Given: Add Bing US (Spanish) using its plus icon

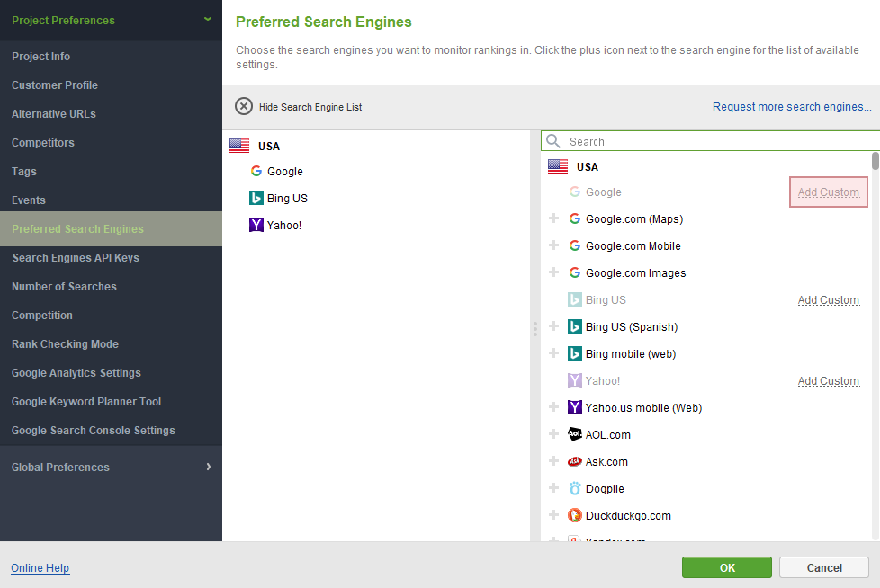Looking at the screenshot, I should tap(554, 325).
